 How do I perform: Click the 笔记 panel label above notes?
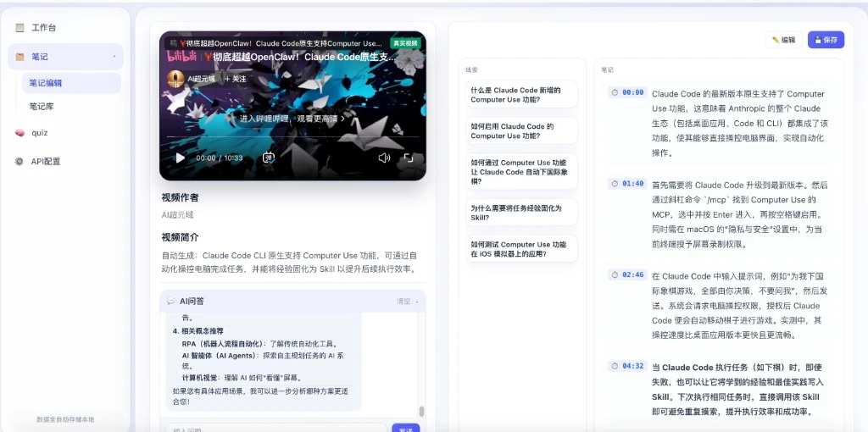[x=607, y=69]
